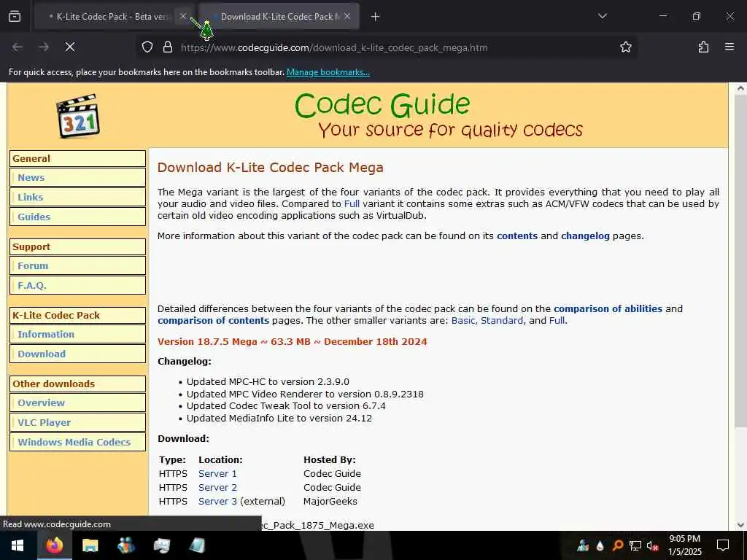Click the site security padlock icon
Screen dimensions: 747x560
pos(168,47)
